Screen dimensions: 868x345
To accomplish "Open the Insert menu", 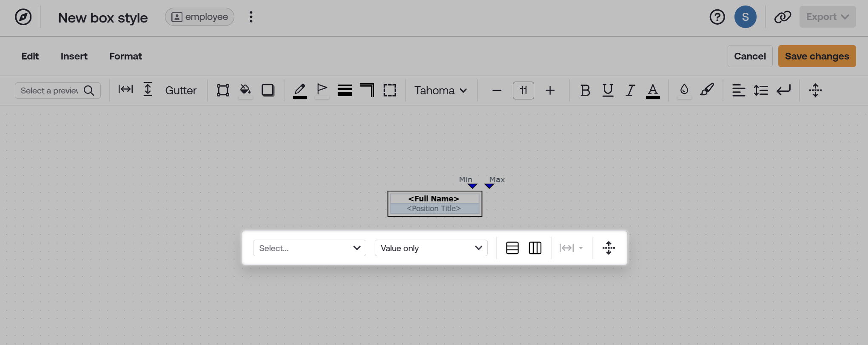I will [74, 56].
